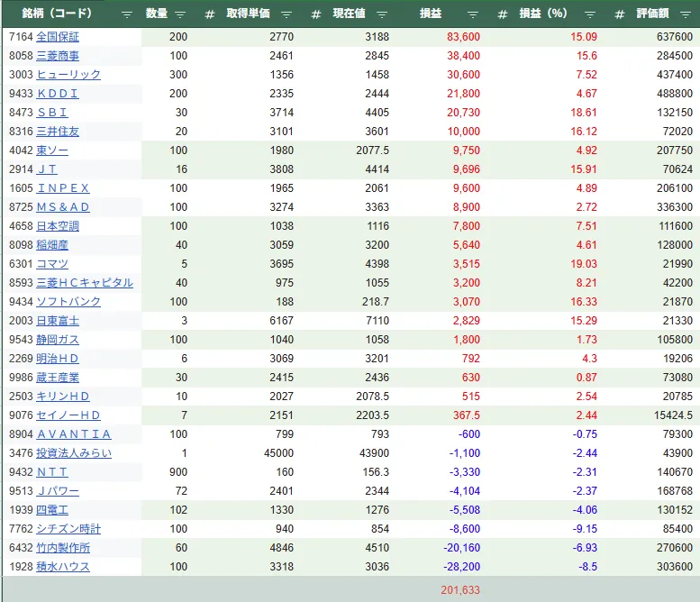Viewport: 700px width, 602px height.
Task: Open the ソフトバンク stock link
Action: click(68, 301)
